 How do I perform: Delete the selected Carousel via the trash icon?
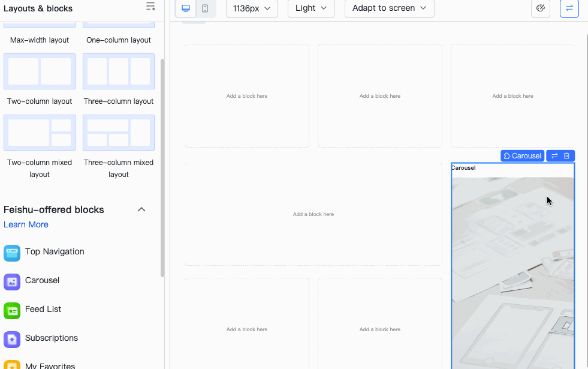567,155
